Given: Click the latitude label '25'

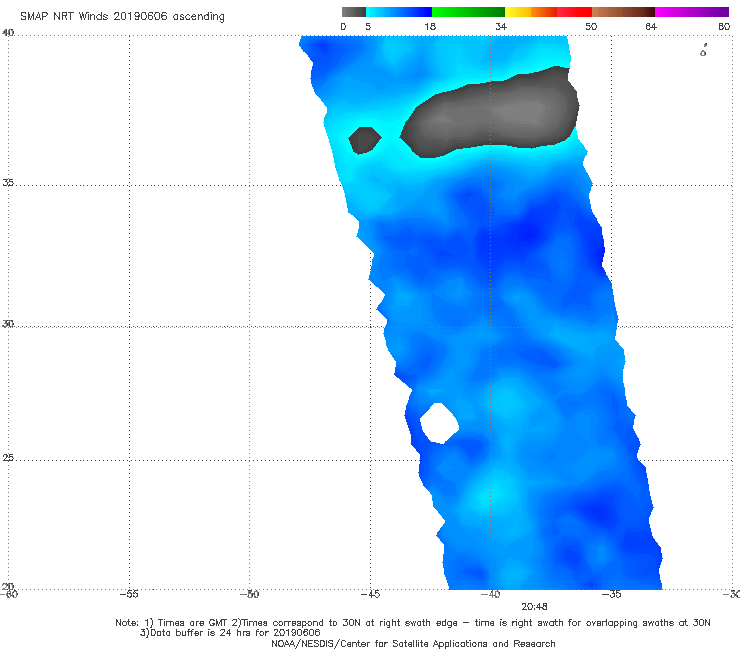Looking at the screenshot, I should click(x=8, y=457).
